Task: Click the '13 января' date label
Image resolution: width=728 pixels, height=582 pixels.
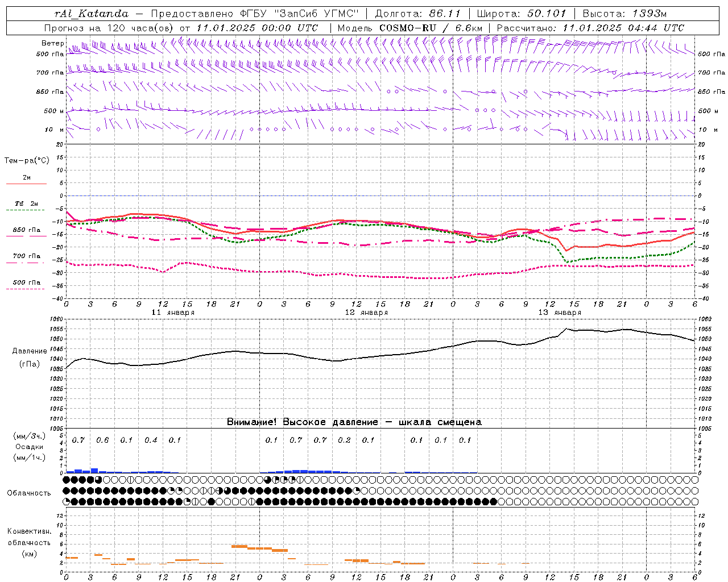Action: click(x=560, y=313)
